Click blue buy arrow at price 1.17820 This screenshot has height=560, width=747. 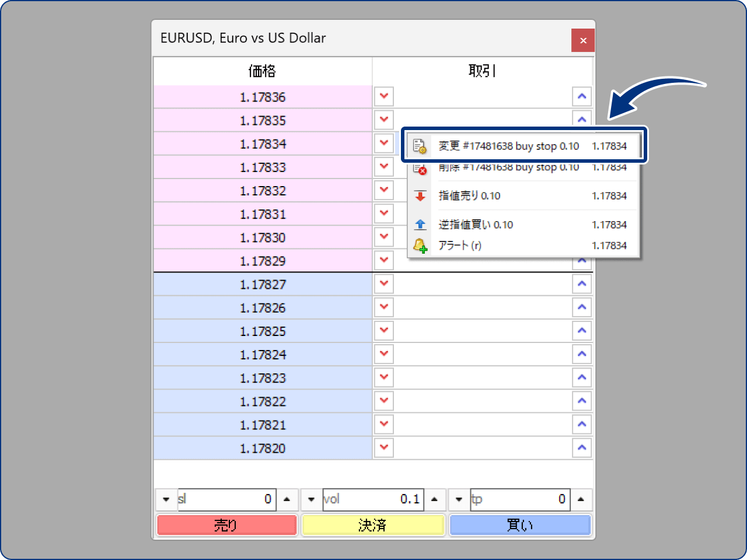(582, 448)
